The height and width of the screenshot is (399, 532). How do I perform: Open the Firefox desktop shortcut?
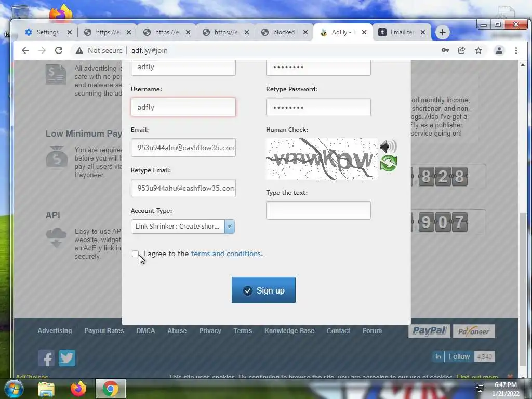(x=61, y=13)
